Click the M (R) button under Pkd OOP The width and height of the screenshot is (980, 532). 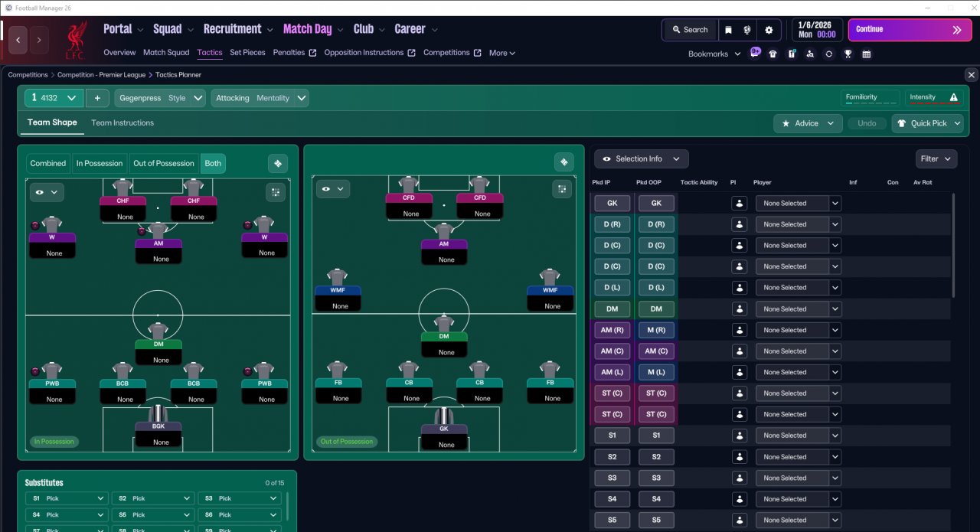pos(656,330)
